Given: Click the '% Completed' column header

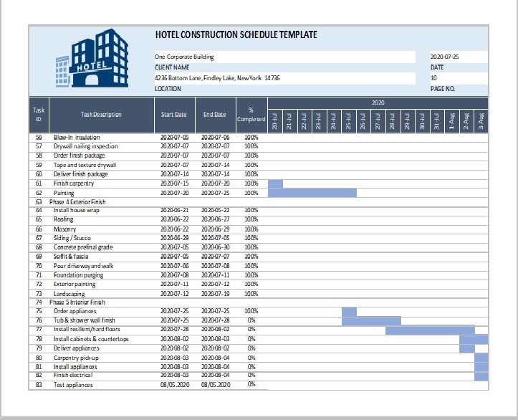Looking at the screenshot, I should click(251, 115).
